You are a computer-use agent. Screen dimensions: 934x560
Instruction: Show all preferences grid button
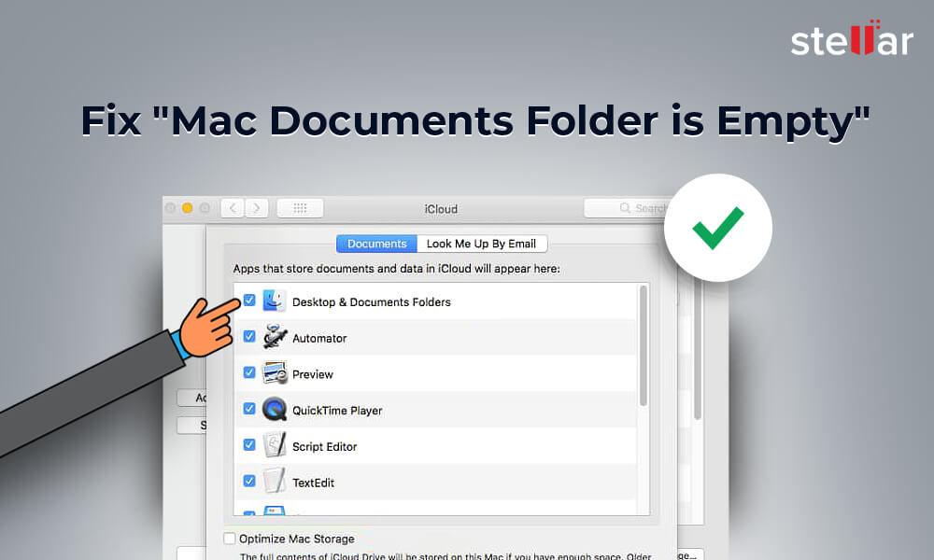(300, 208)
